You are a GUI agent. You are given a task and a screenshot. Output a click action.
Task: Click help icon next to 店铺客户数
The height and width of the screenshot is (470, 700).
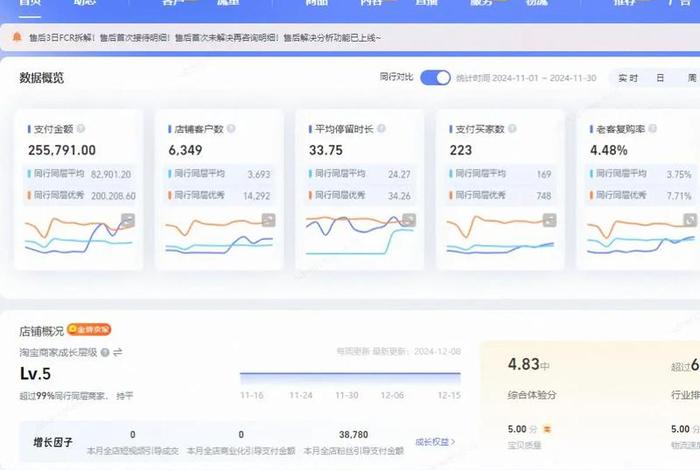pos(231,129)
